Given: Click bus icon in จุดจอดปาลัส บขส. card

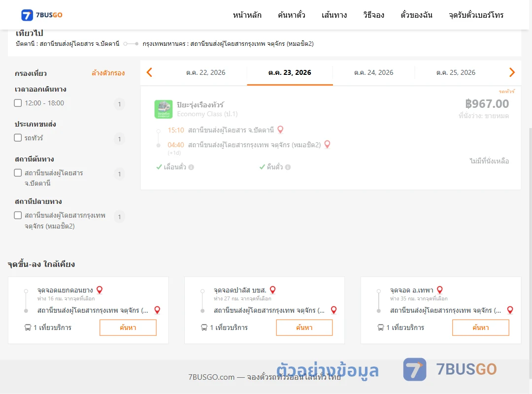Looking at the screenshot, I should [204, 328].
